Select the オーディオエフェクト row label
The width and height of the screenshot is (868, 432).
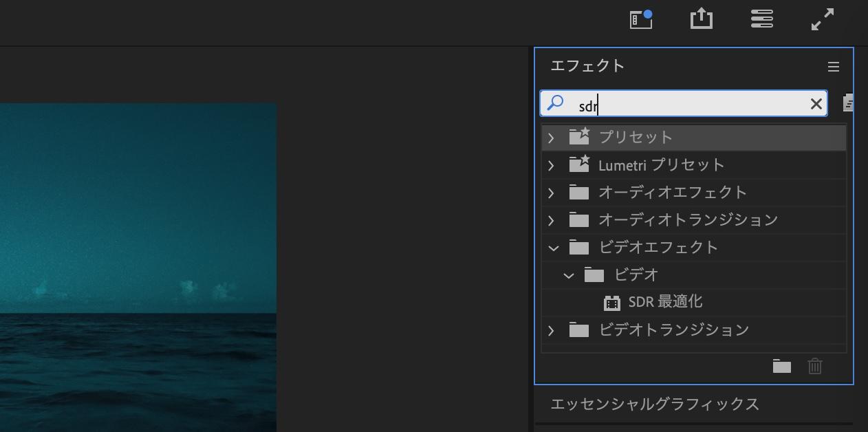click(x=673, y=193)
